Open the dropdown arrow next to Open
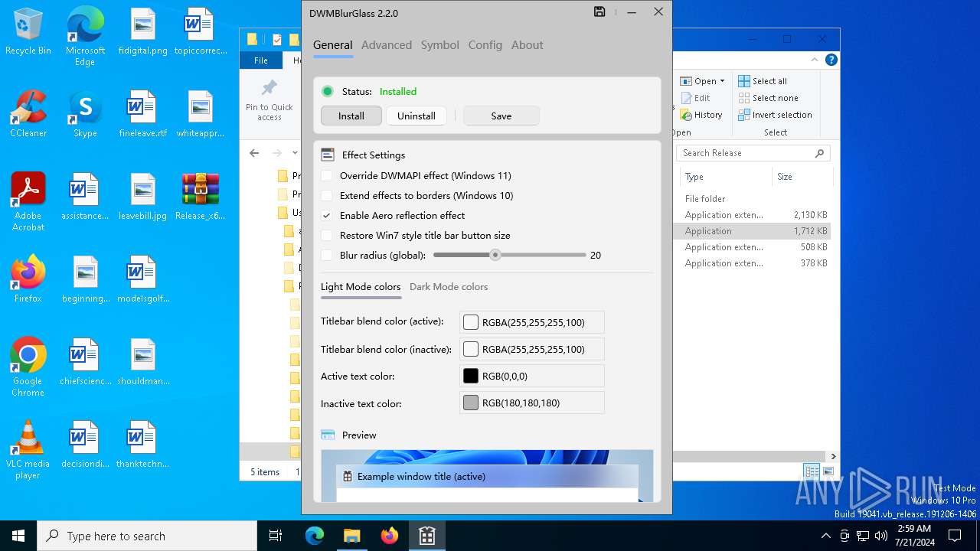Screen dimensions: 980x551 coord(722,81)
